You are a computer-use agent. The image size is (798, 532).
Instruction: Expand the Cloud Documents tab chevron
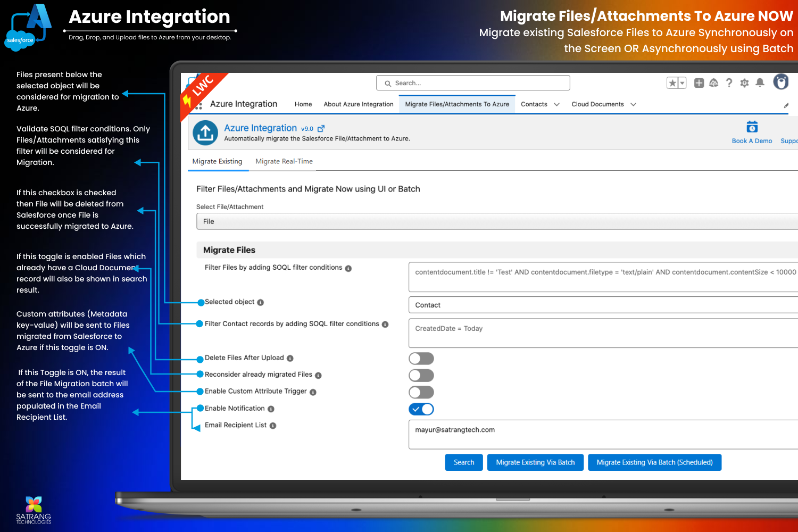(x=633, y=105)
